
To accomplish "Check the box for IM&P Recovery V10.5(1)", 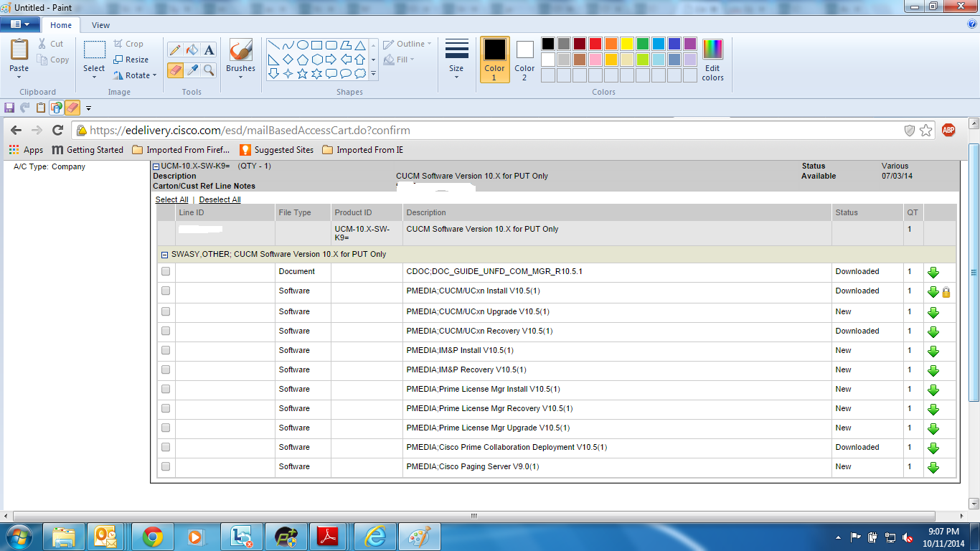I will click(x=166, y=369).
